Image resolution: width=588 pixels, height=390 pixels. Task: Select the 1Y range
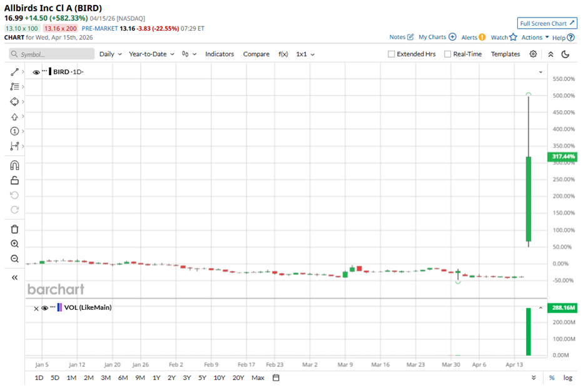[156, 377]
